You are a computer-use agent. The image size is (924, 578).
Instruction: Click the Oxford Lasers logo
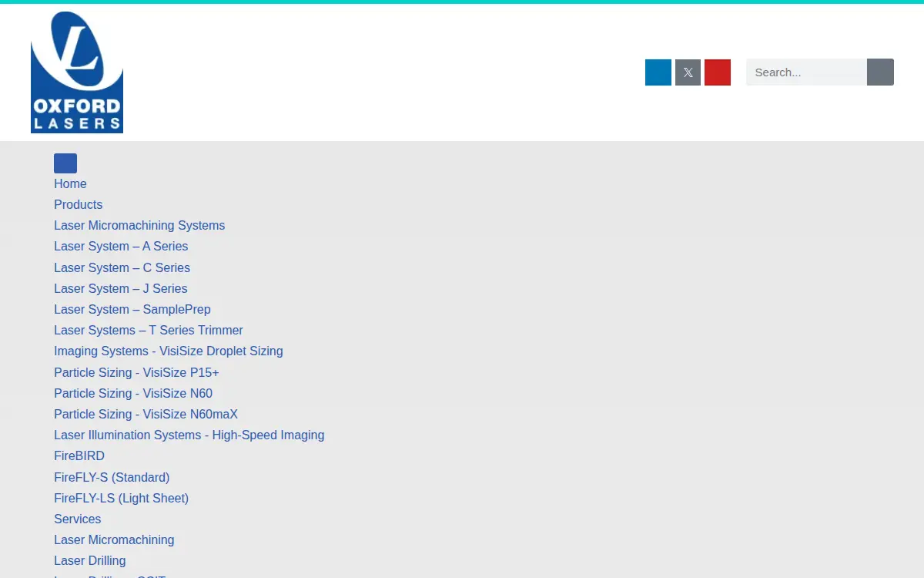(x=77, y=72)
